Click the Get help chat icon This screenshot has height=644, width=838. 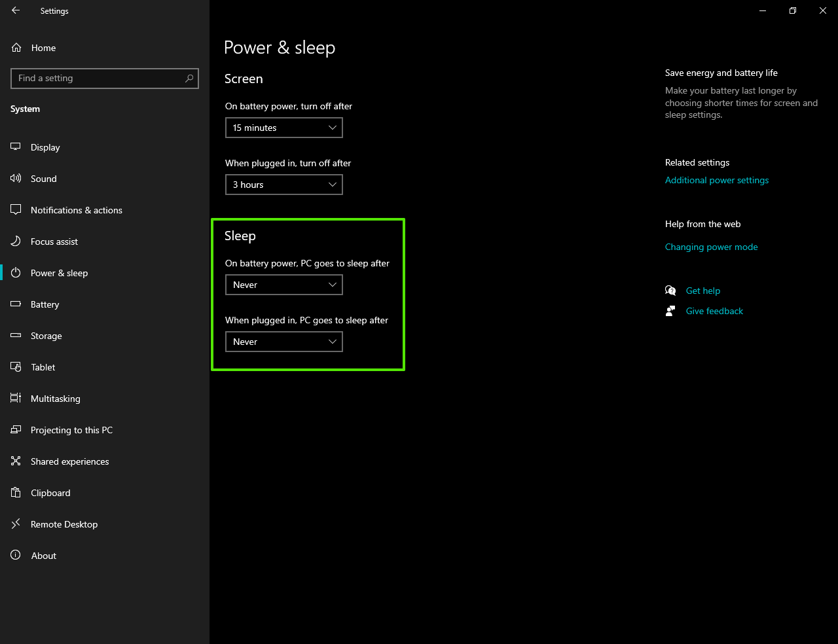pyautogui.click(x=670, y=291)
